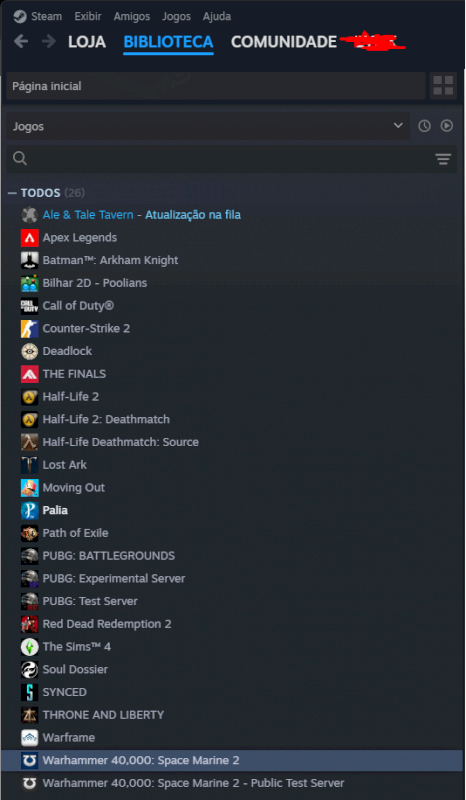This screenshot has width=466, height=800.
Task: Open the COMUNIDADE tab
Action: 284,42
